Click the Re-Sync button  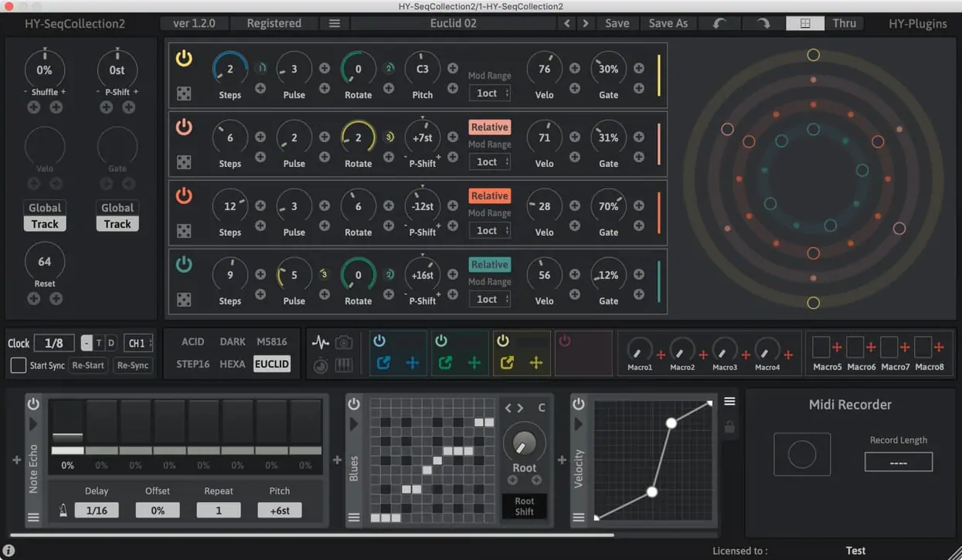click(x=131, y=365)
